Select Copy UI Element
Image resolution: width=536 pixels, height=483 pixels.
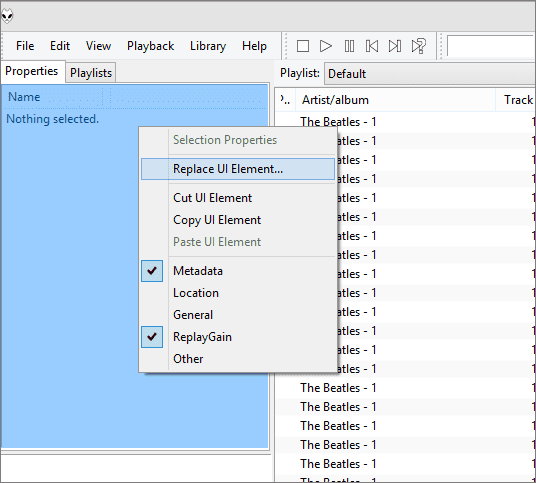click(238, 220)
